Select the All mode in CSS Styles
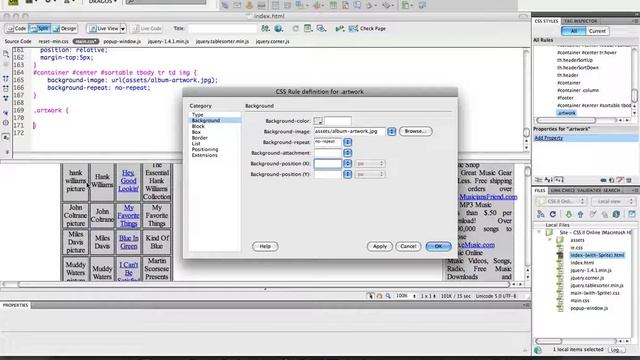This screenshot has height=360, width=640. tap(573, 31)
